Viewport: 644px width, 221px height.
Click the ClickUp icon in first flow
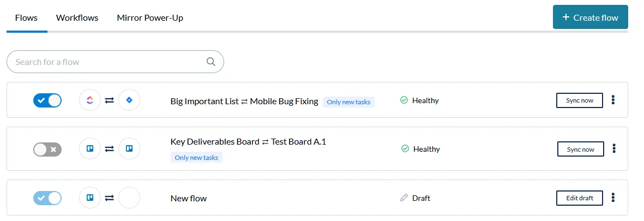(x=90, y=100)
